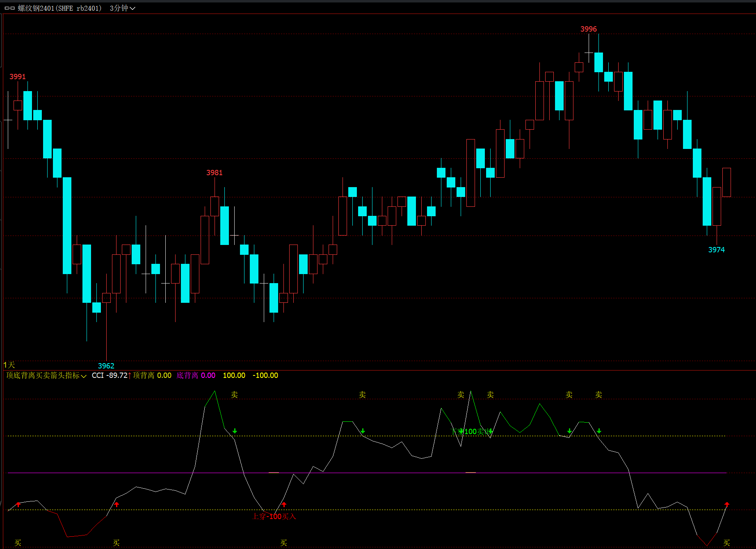Image resolution: width=756 pixels, height=549 pixels.
Task: Click the leftmost 买 signal label
Action: 18,543
